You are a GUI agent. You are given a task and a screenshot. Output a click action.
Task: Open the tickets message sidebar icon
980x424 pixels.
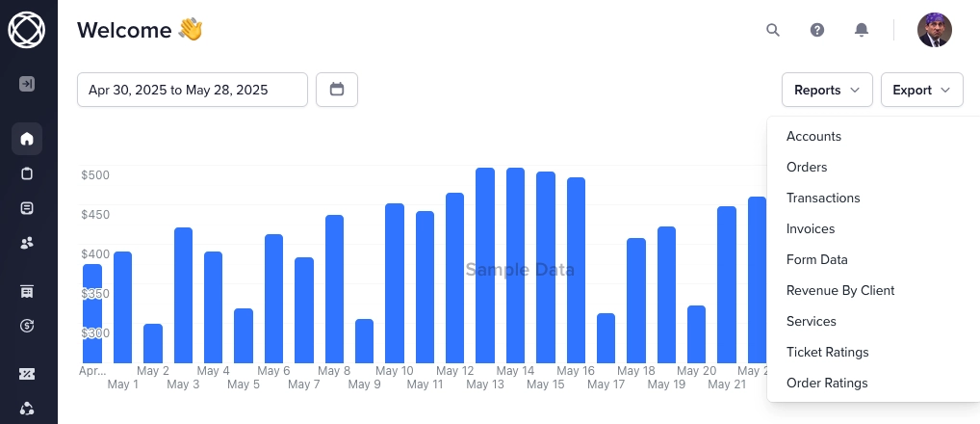tap(27, 208)
